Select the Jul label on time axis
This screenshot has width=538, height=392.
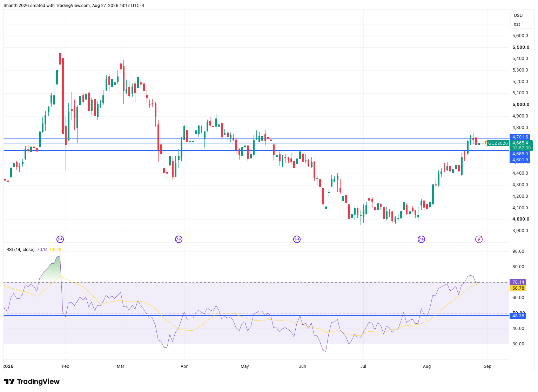[363, 366]
